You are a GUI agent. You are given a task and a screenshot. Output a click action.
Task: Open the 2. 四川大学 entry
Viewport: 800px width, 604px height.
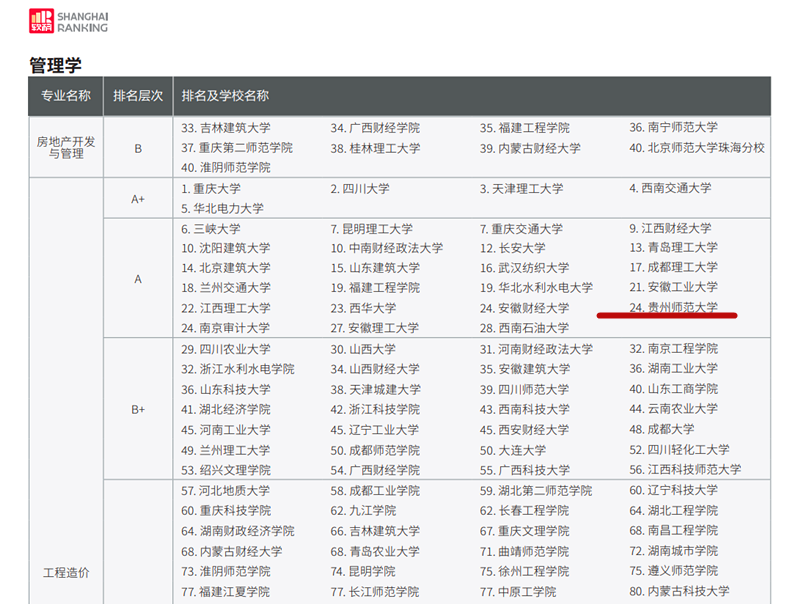360,188
